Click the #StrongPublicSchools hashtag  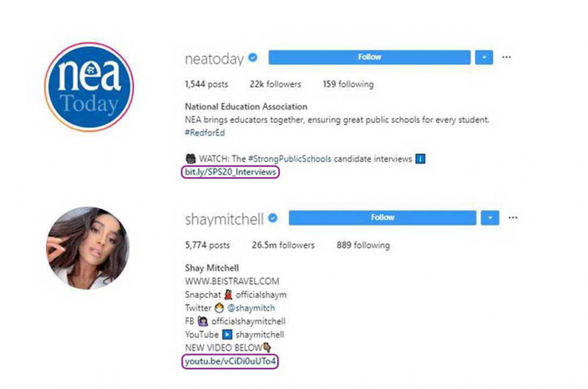click(289, 159)
